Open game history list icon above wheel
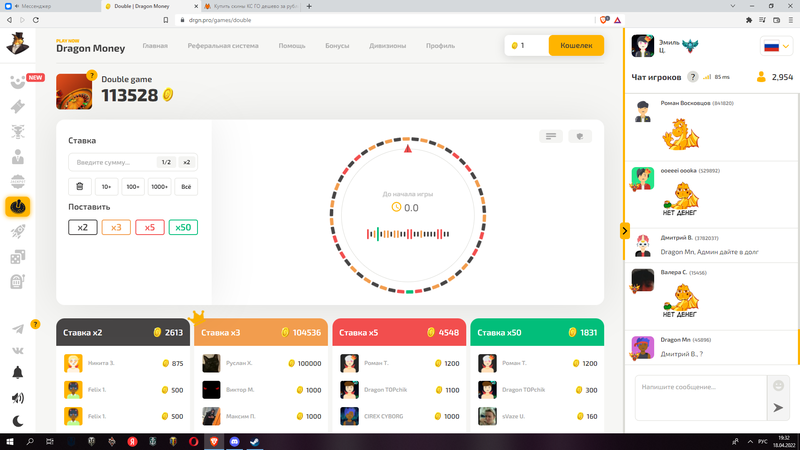The width and height of the screenshot is (800, 450). (x=551, y=136)
